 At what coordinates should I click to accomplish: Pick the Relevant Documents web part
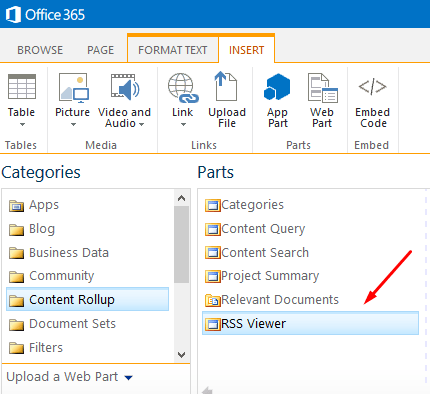tap(272, 300)
